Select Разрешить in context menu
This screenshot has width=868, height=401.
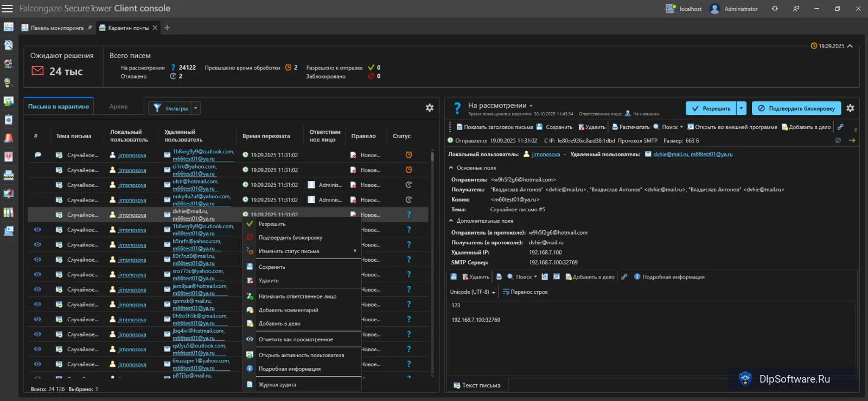[302, 224]
